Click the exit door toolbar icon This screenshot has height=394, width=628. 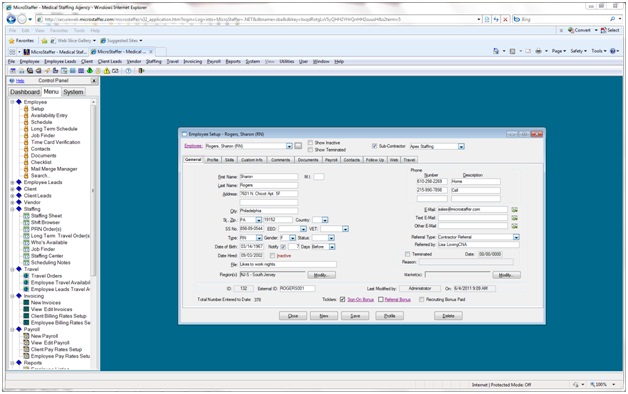click(141, 71)
